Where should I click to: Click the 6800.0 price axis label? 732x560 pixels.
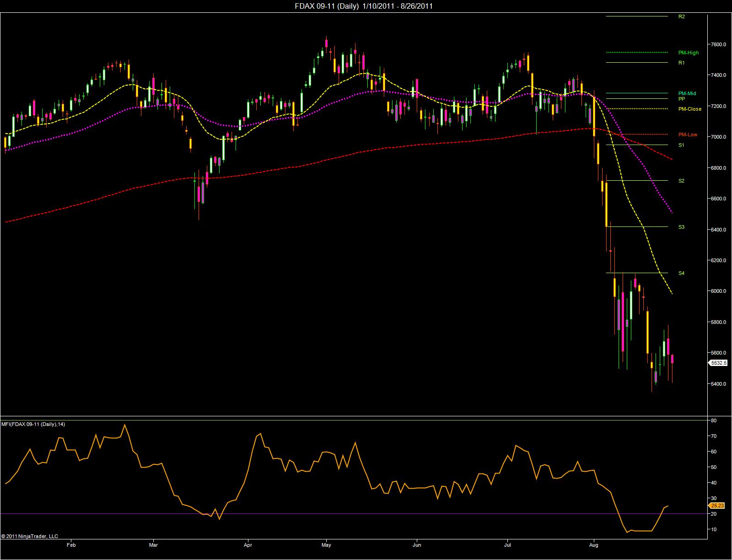(719, 168)
